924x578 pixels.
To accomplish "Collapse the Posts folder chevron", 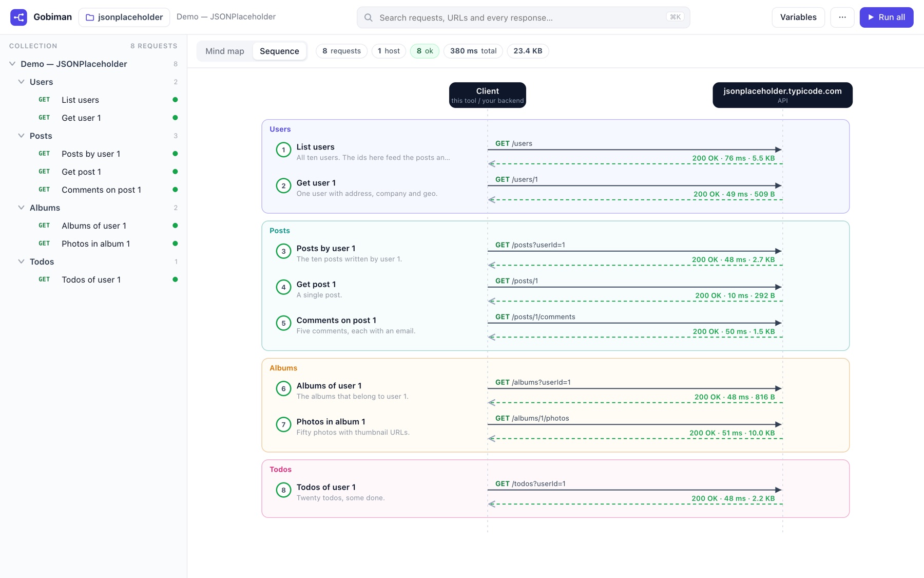I will pyautogui.click(x=21, y=136).
